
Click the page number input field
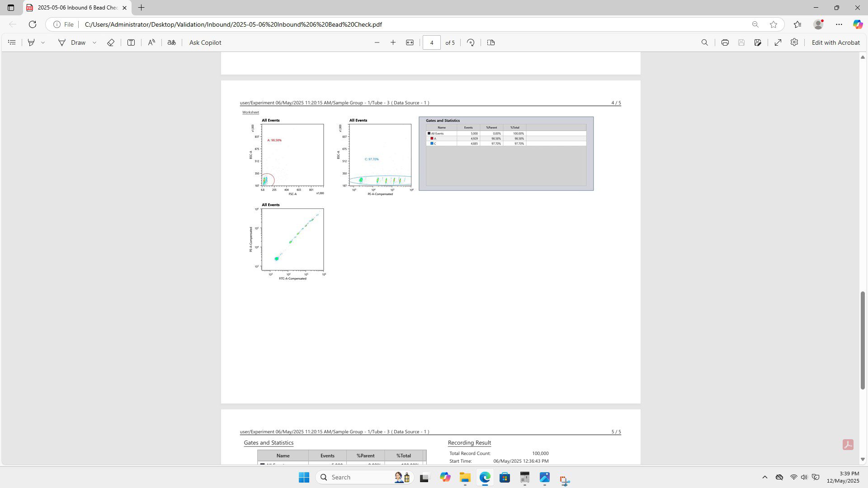point(431,42)
